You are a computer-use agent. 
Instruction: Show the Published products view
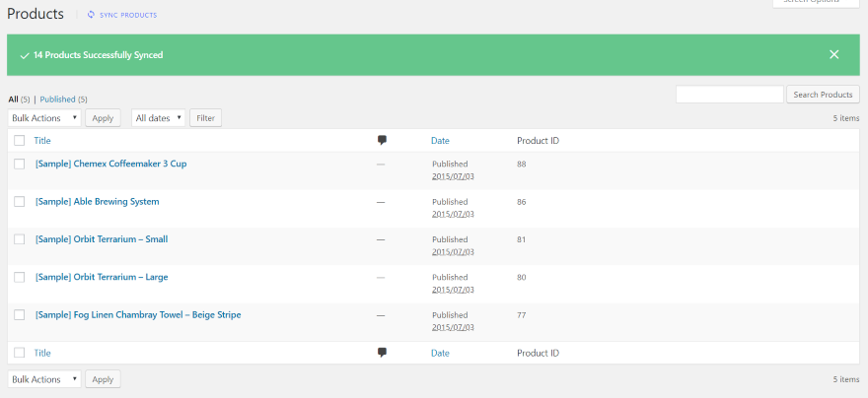click(57, 99)
